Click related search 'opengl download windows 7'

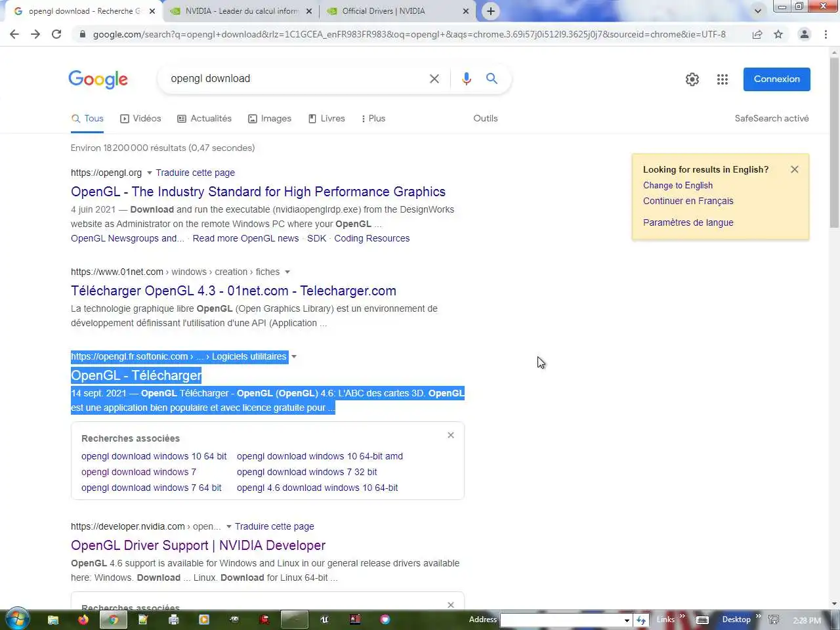point(138,472)
